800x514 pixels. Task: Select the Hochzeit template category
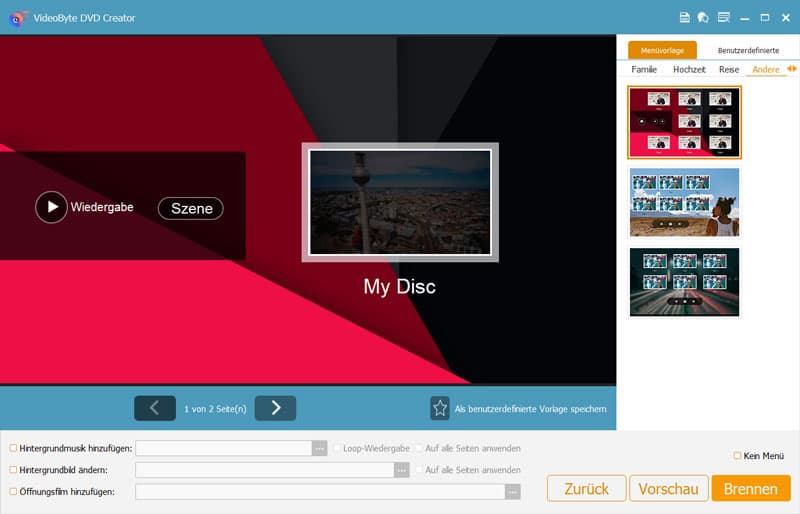(689, 70)
